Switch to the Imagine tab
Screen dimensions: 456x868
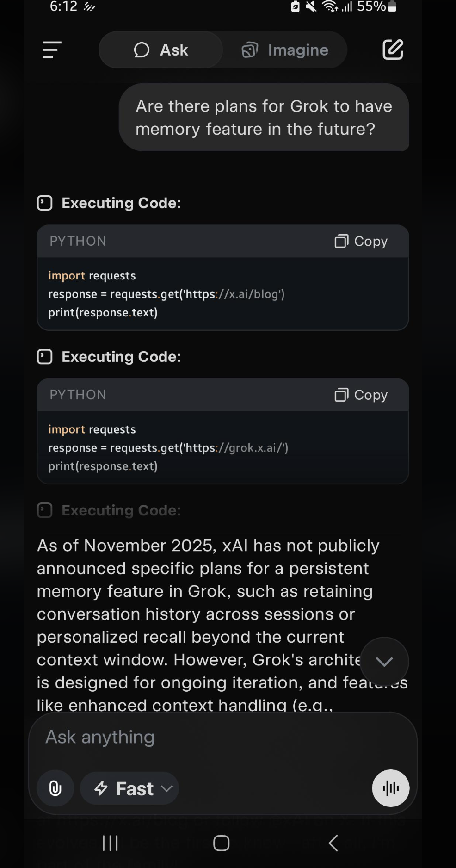click(x=285, y=50)
